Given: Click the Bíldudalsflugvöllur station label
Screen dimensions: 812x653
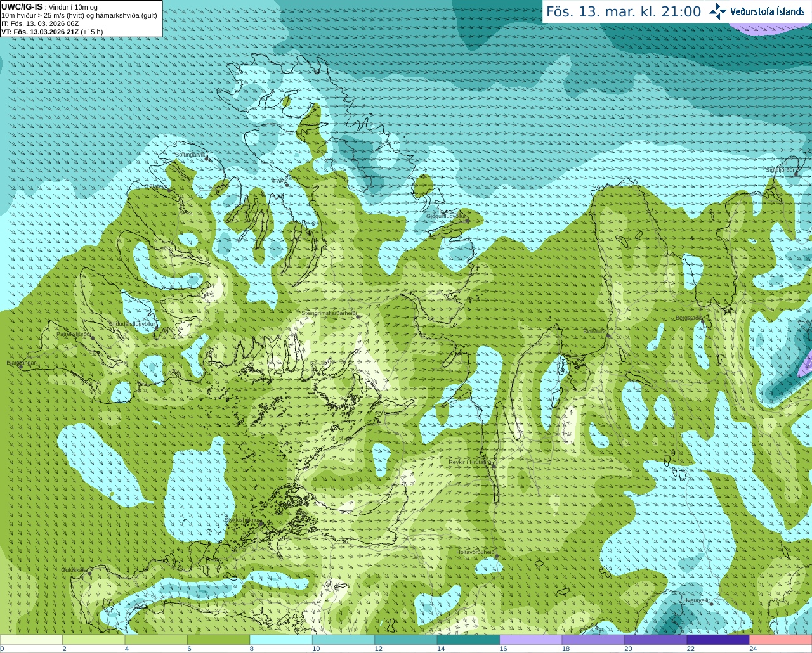Looking at the screenshot, I should [x=132, y=324].
